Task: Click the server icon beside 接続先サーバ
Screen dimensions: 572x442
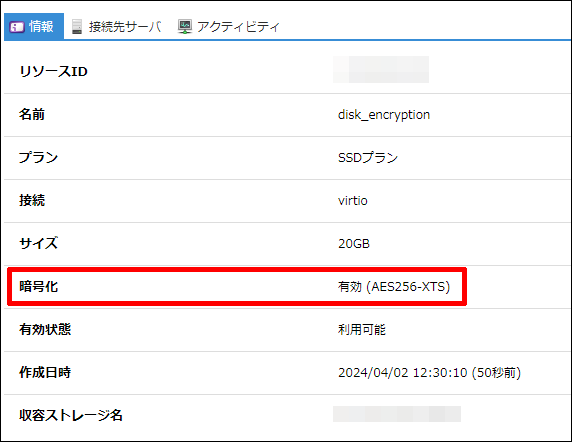Action: coord(77,27)
